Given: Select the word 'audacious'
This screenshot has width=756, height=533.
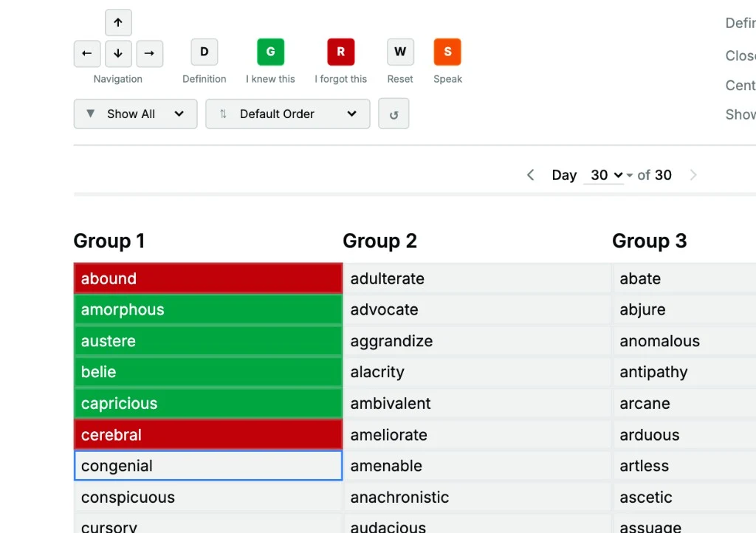Looking at the screenshot, I should 478,524.
